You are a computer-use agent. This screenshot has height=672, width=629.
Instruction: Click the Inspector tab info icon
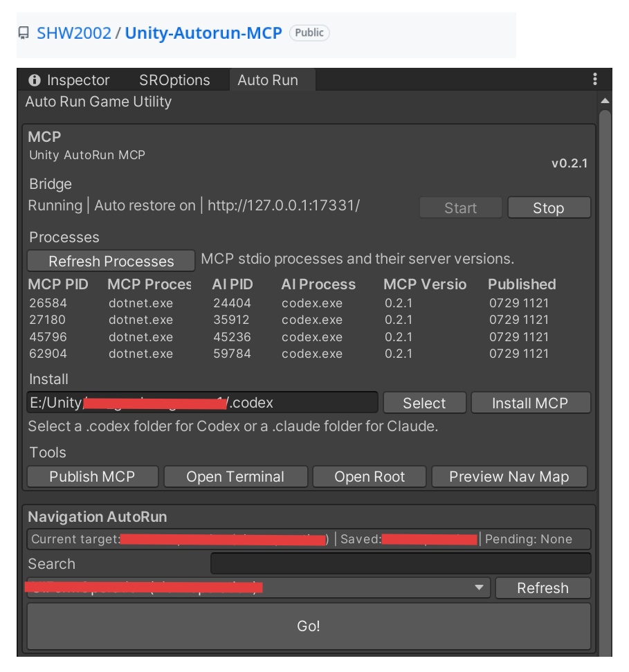point(35,80)
